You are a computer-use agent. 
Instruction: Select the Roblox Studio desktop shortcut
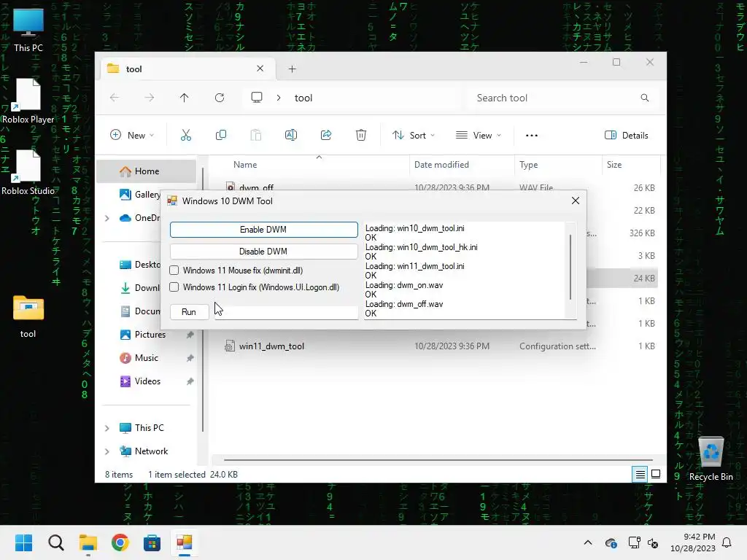pos(28,172)
